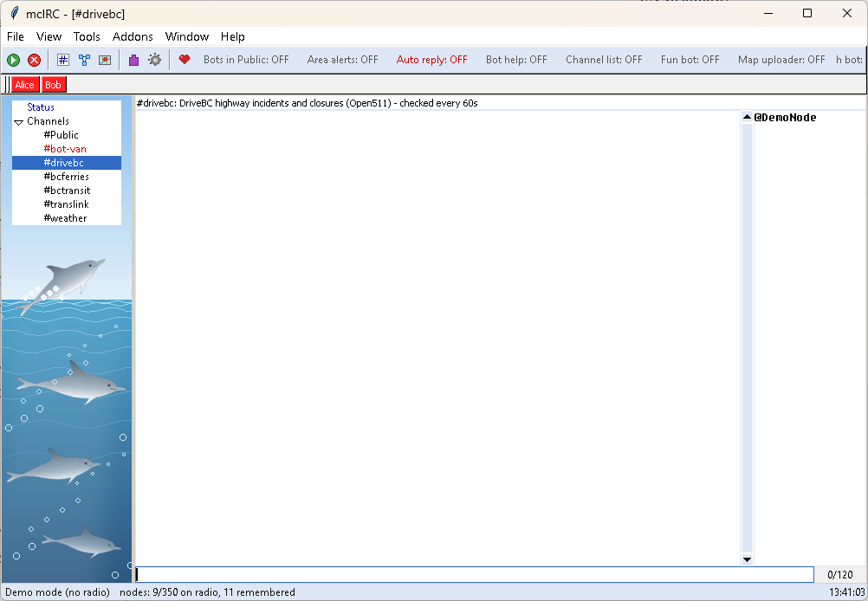Open the View menu
The image size is (868, 601).
coord(49,36)
